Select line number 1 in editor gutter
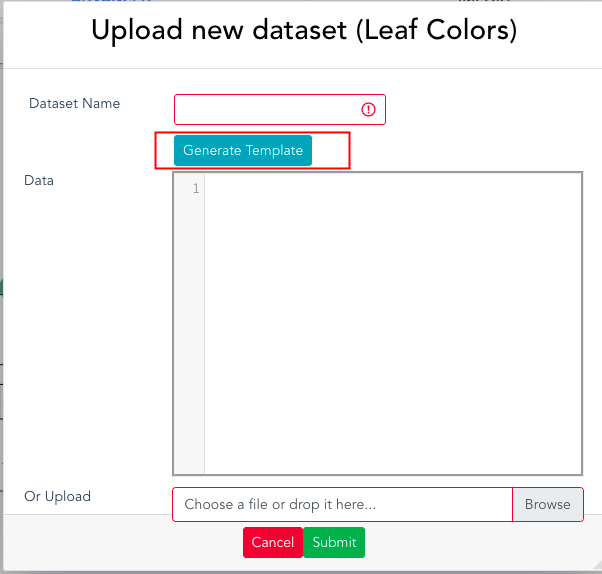 (x=196, y=188)
